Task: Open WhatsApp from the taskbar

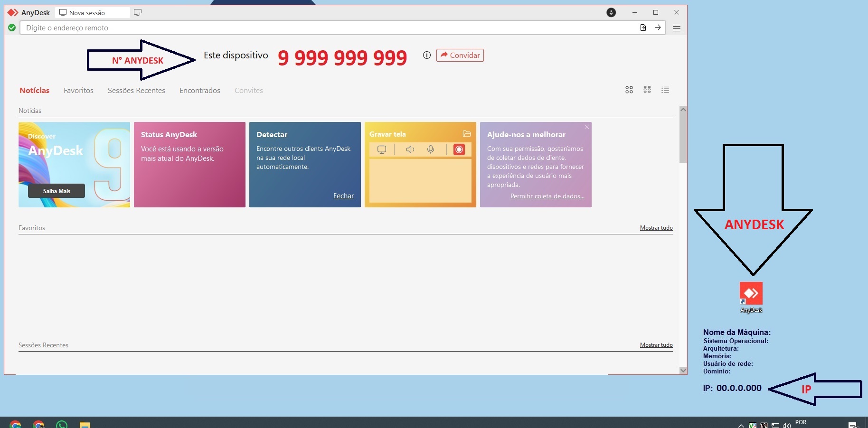Action: [62, 425]
